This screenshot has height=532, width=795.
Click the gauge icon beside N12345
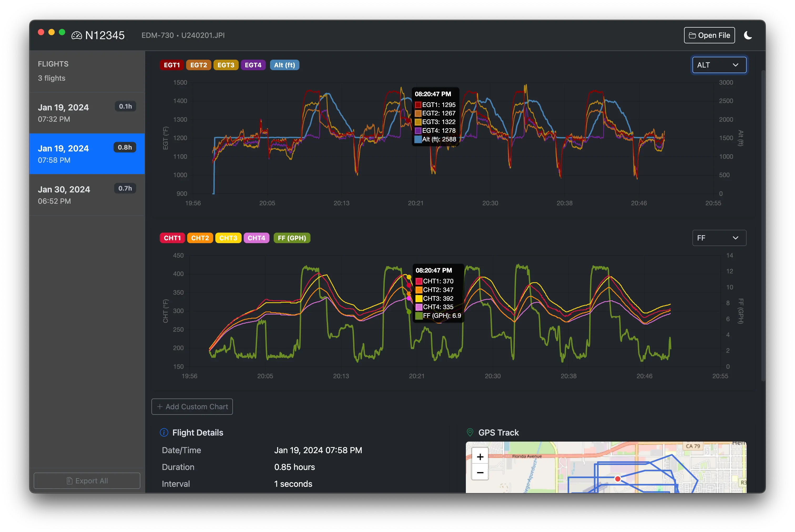pos(77,35)
